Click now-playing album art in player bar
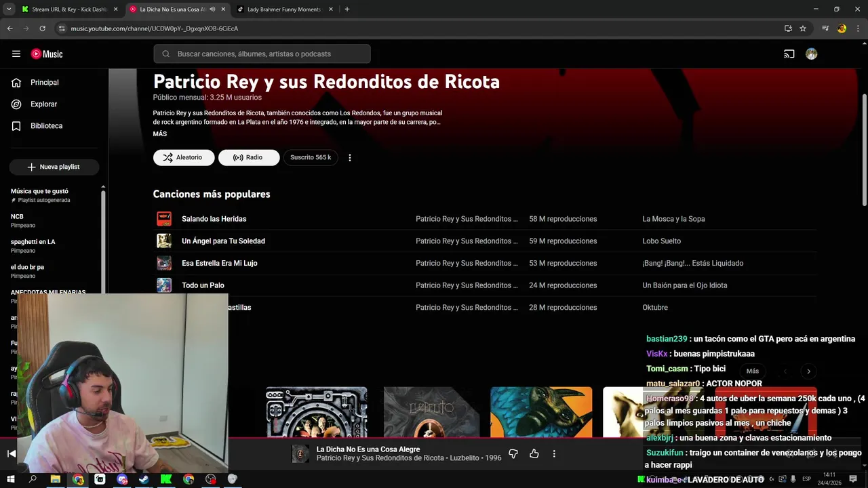 tap(300, 454)
